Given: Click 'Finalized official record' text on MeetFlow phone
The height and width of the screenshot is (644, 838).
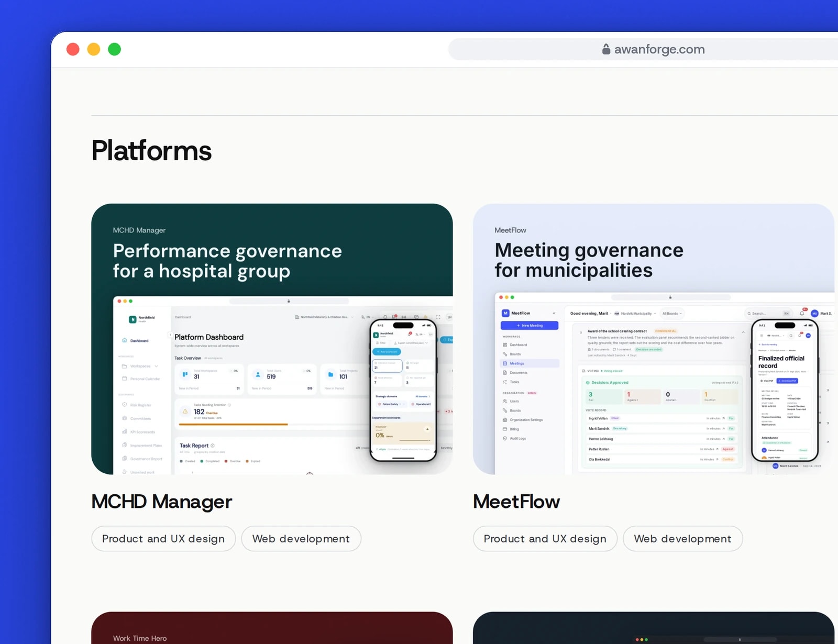Looking at the screenshot, I should click(x=781, y=362).
